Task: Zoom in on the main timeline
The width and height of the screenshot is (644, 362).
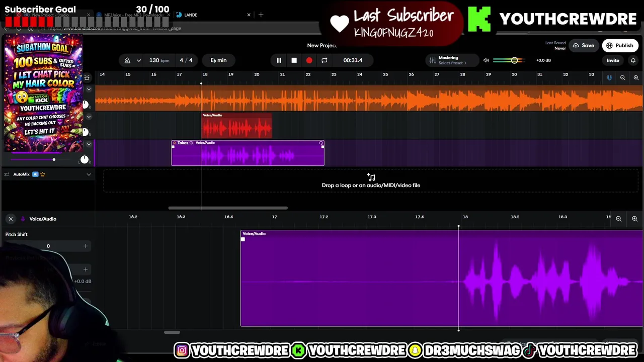Action: pos(636,78)
